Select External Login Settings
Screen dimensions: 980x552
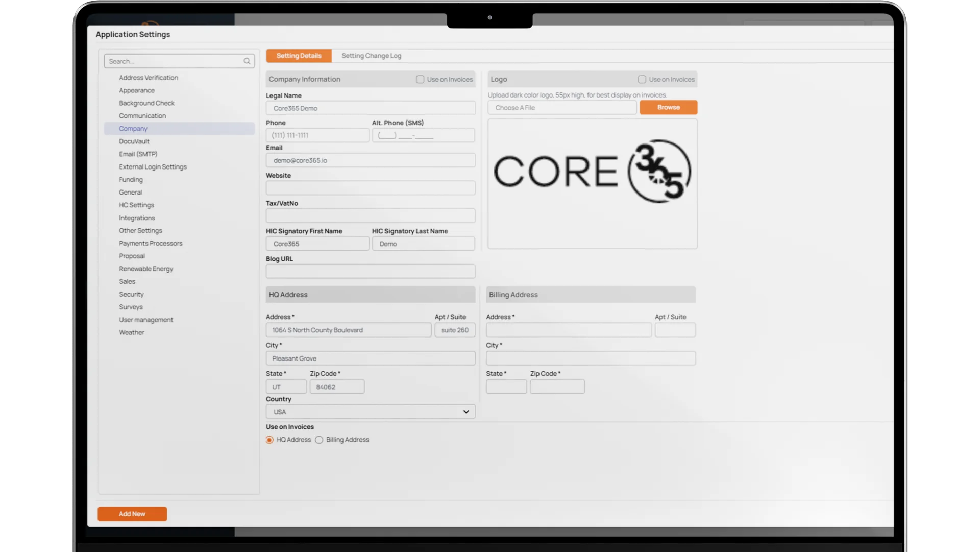(153, 167)
